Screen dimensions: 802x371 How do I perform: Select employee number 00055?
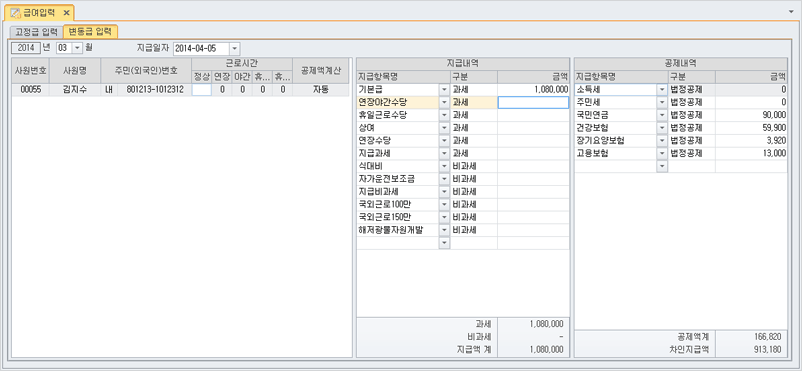(31, 90)
